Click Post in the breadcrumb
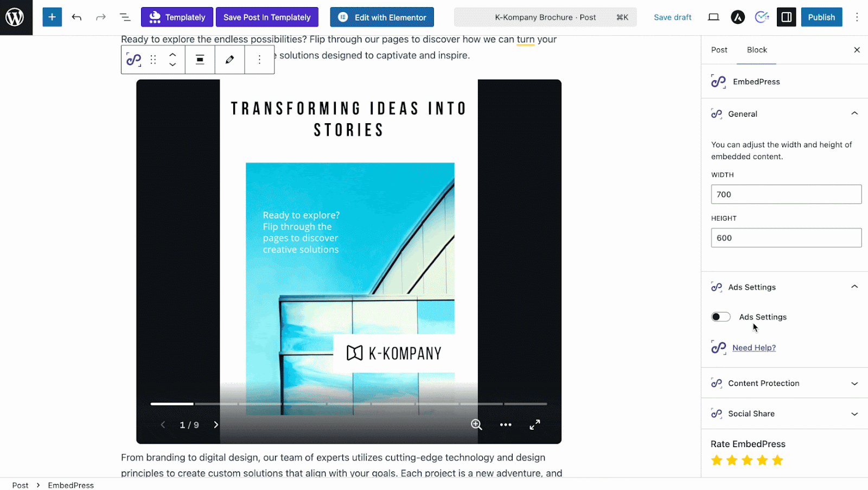Screen dimensions: 868x490 pyautogui.click(x=20, y=485)
